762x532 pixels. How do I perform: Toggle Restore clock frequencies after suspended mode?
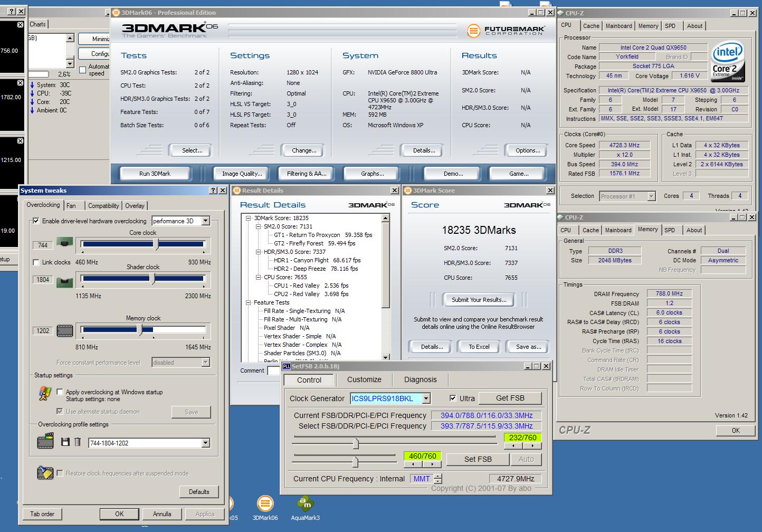pyautogui.click(x=60, y=473)
